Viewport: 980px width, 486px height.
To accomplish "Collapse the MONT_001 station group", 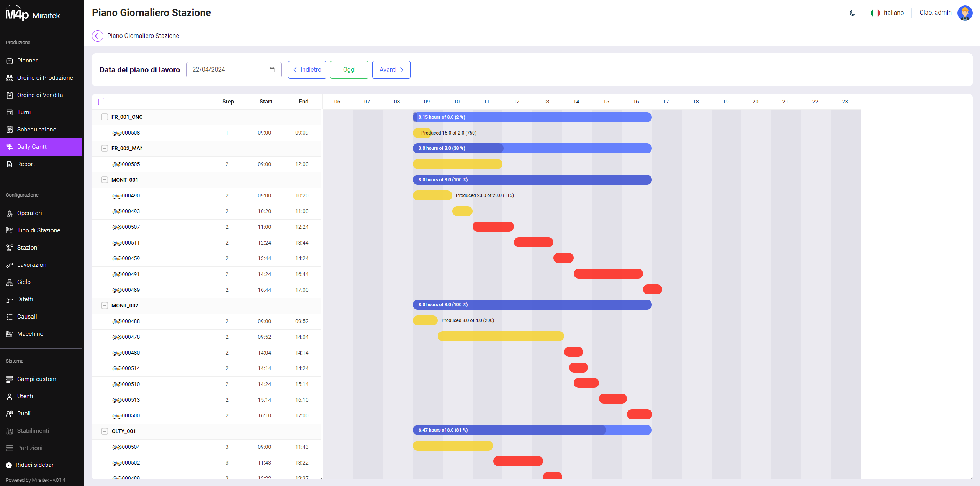I will (x=105, y=180).
